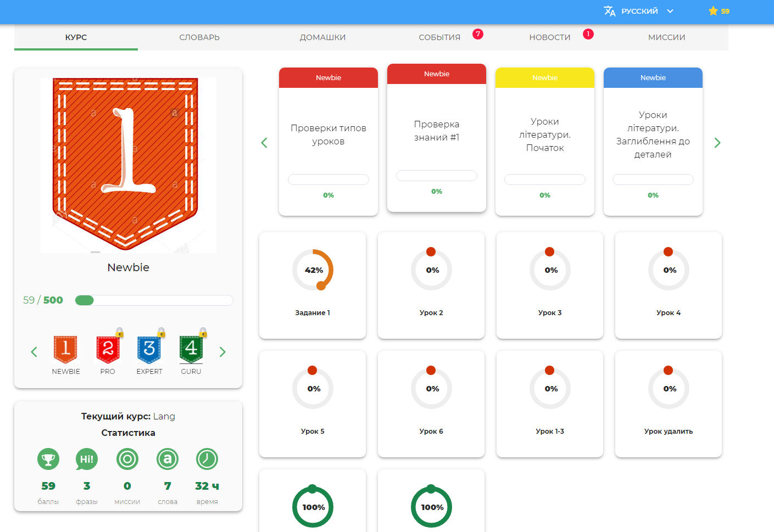Click the trophy баллы statistic icon
The width and height of the screenshot is (774, 532).
[x=48, y=459]
